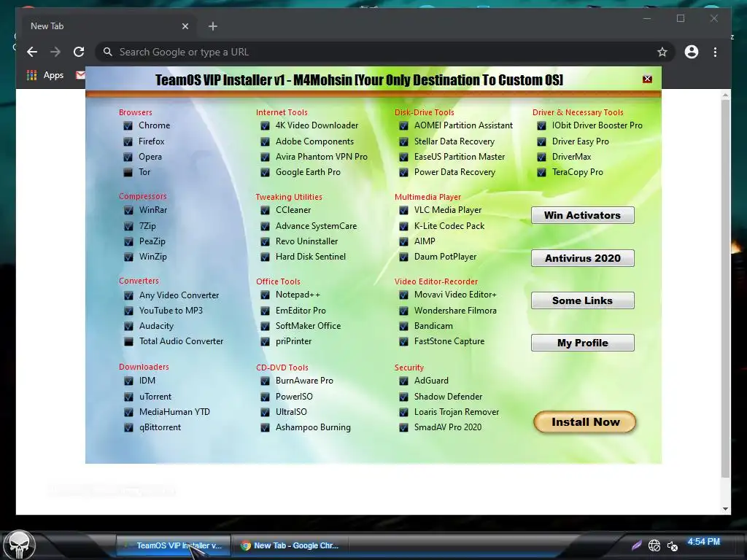Screen dimensions: 747x560
Task: Click the Daum PotPlayer label
Action: (x=445, y=257)
